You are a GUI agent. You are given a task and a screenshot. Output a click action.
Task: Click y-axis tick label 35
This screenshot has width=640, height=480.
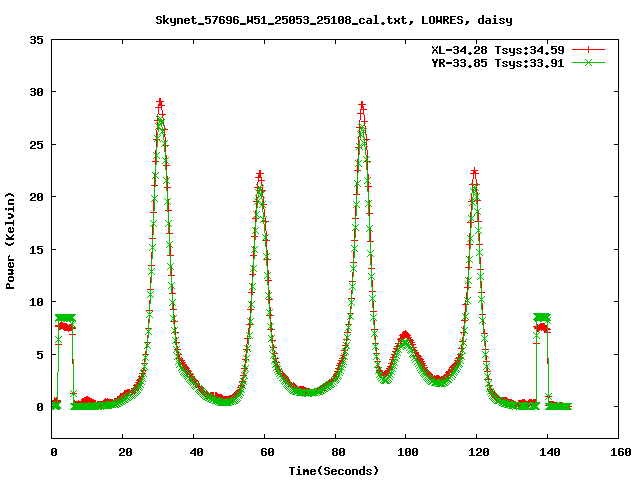[37, 40]
